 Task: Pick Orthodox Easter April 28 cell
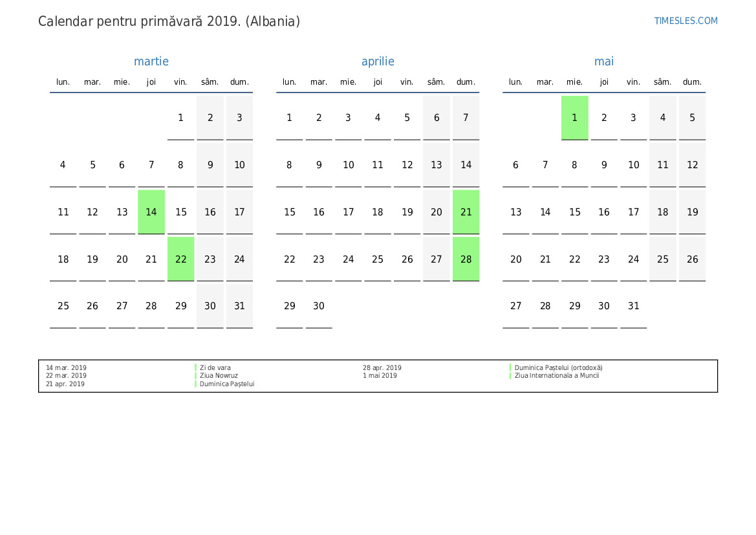(466, 259)
